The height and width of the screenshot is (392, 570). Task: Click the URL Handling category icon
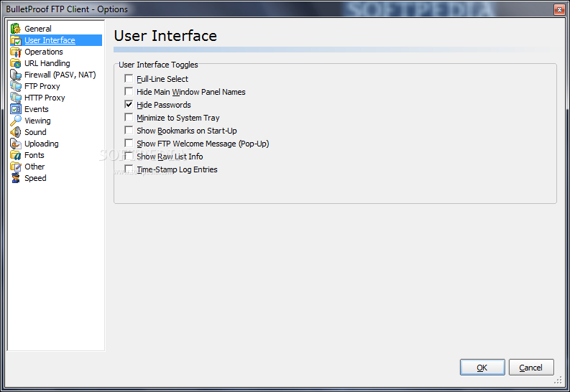(16, 63)
